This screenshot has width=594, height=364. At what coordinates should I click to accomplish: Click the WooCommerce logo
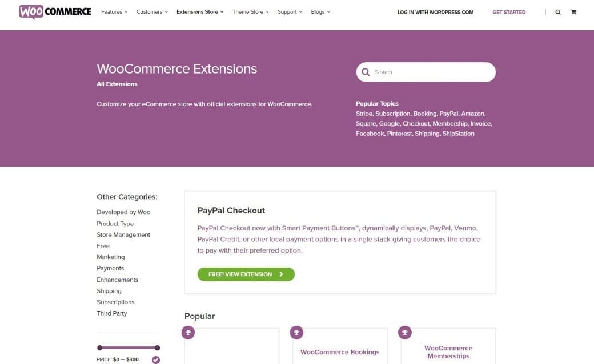(x=54, y=11)
